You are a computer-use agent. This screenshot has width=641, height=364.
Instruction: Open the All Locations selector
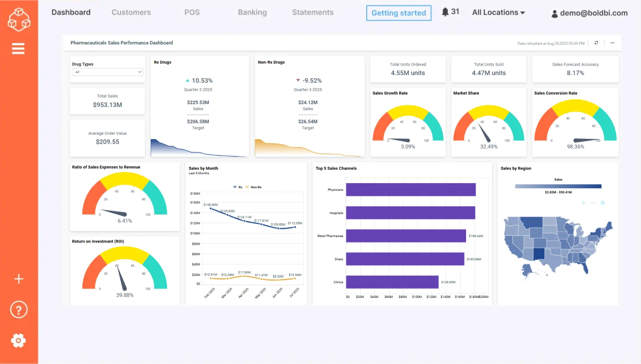click(x=498, y=12)
